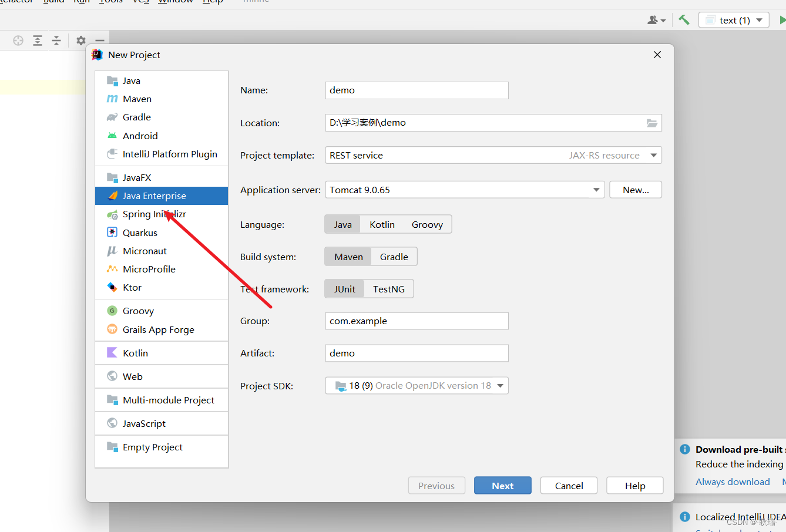
Task: Click the Grails App Forge icon
Action: point(112,329)
